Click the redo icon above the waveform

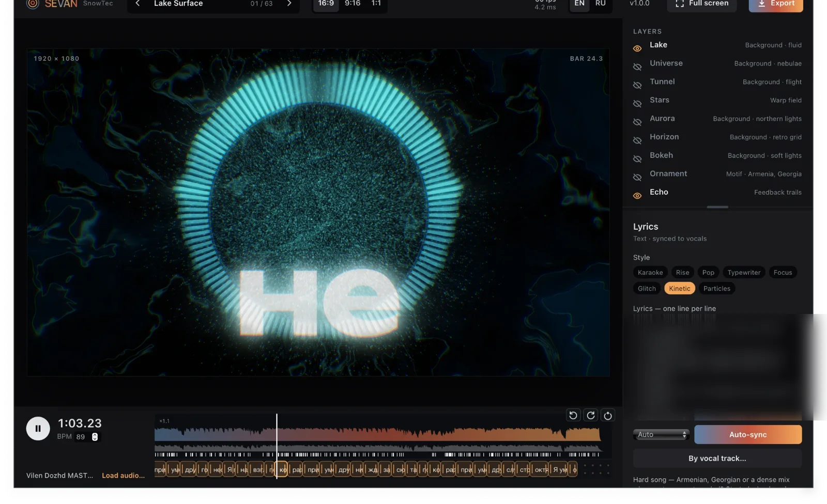point(590,415)
